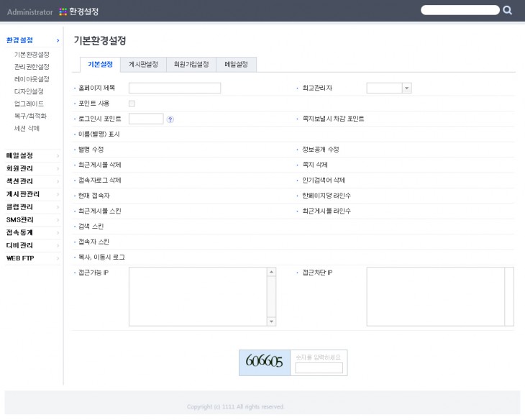The width and height of the screenshot is (525, 420).
Task: Expand the 섹션관리 sidebar section
Action: pos(32,181)
